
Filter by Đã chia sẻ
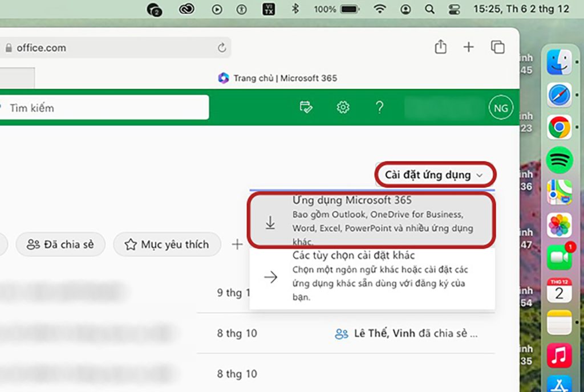pos(60,244)
